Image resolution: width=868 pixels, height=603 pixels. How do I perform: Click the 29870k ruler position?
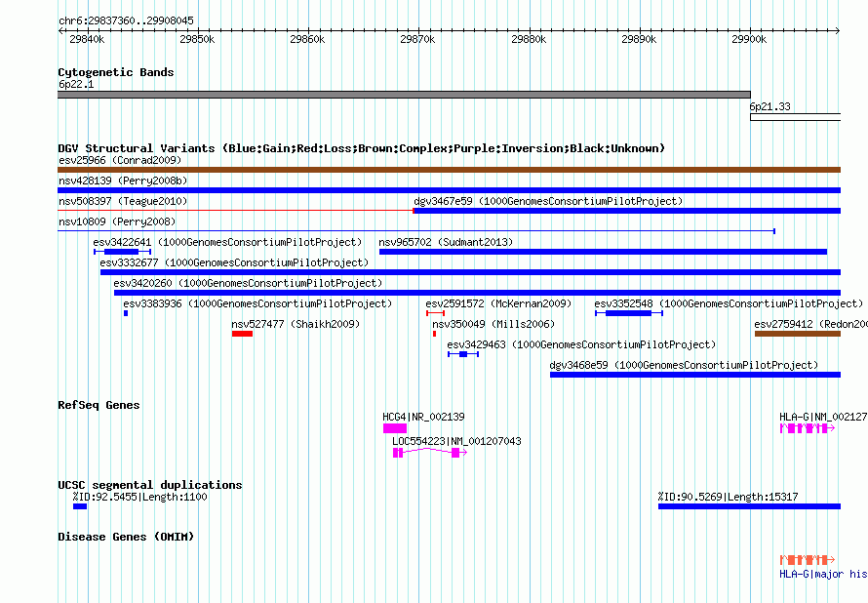(417, 39)
